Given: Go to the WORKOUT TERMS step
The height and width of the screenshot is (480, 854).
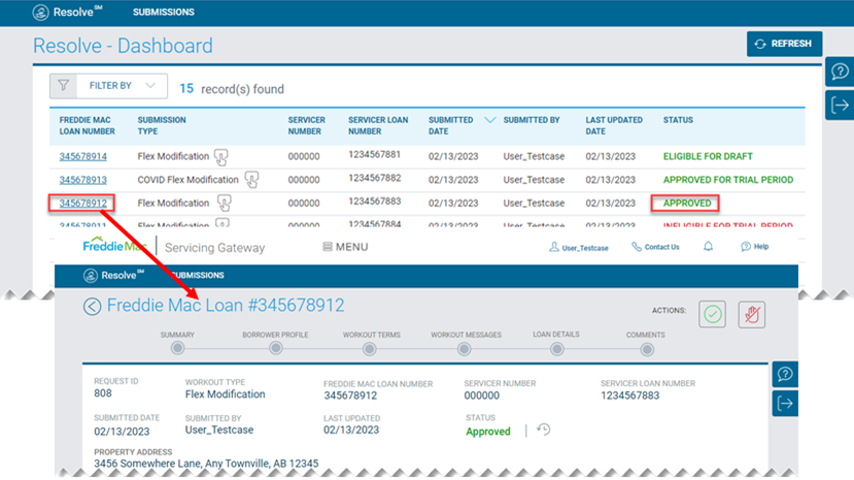Looking at the screenshot, I should pyautogui.click(x=369, y=349).
